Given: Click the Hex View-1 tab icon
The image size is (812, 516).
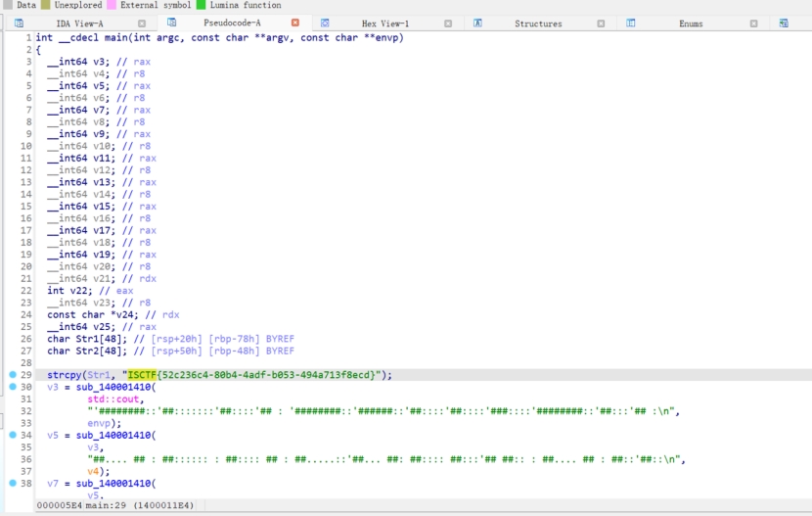Looking at the screenshot, I should click(326, 23).
